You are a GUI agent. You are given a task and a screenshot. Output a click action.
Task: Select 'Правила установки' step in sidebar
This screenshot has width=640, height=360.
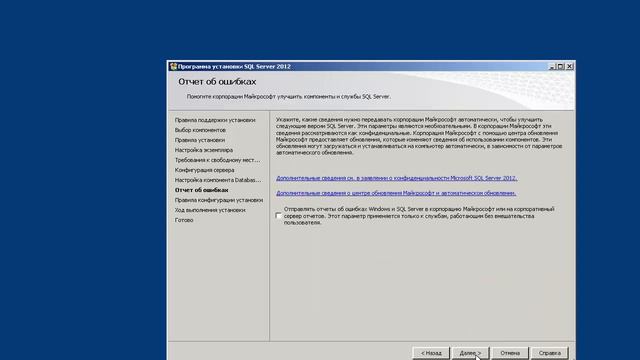tap(200, 140)
